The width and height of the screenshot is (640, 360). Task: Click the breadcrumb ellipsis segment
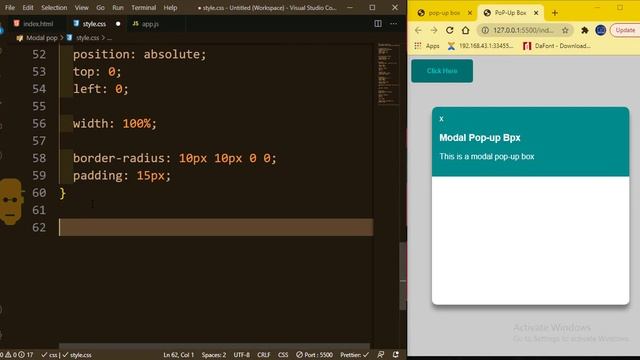pyautogui.click(x=109, y=38)
